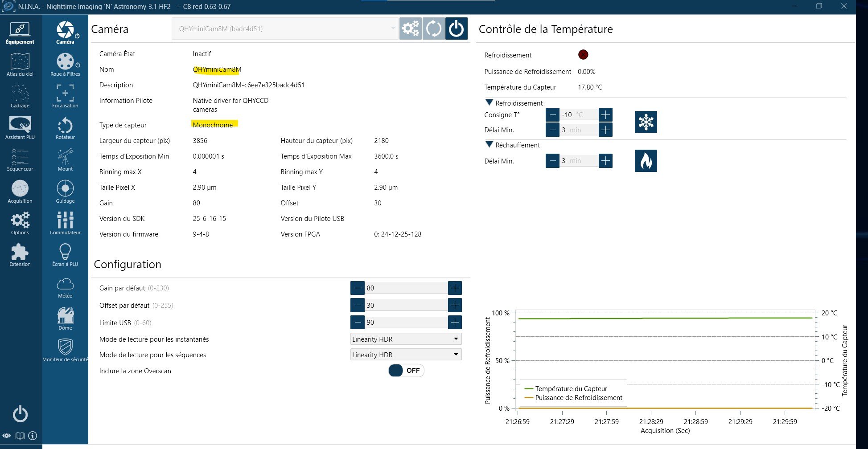Increase warming Délai Min.

pyautogui.click(x=605, y=161)
